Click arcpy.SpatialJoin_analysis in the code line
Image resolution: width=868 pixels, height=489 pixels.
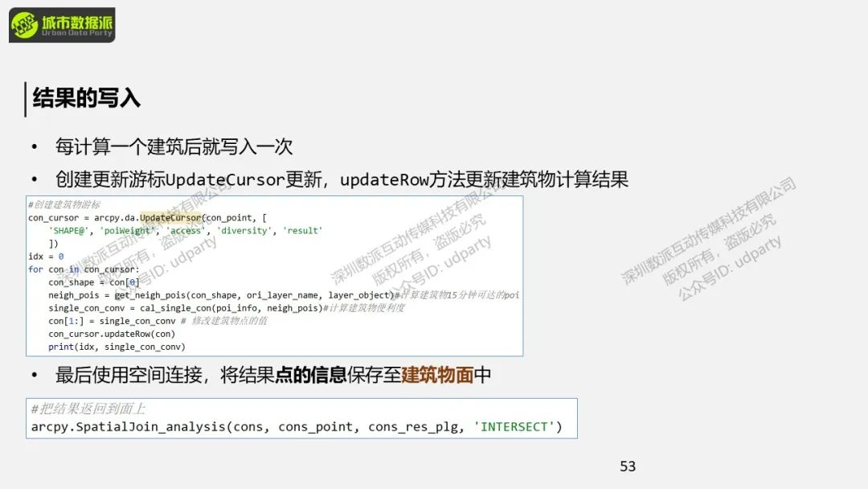[129, 427]
